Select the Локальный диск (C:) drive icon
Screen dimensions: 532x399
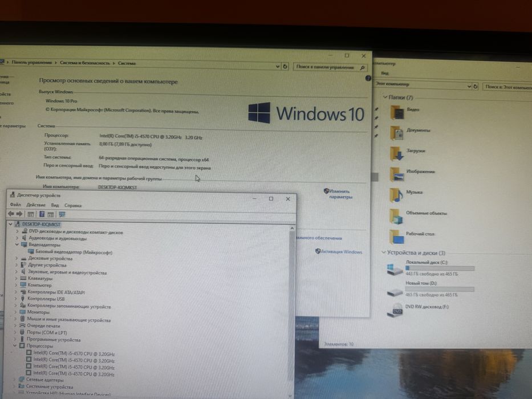[394, 269]
